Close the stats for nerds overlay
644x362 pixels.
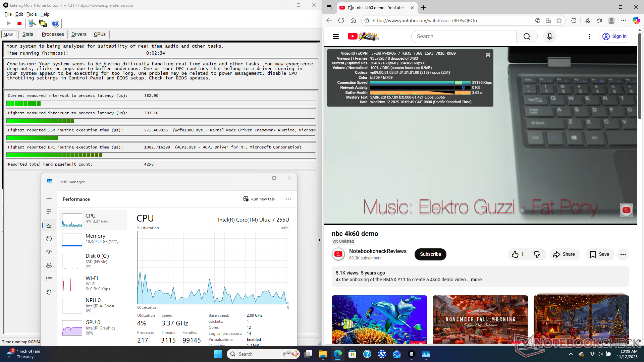(488, 55)
